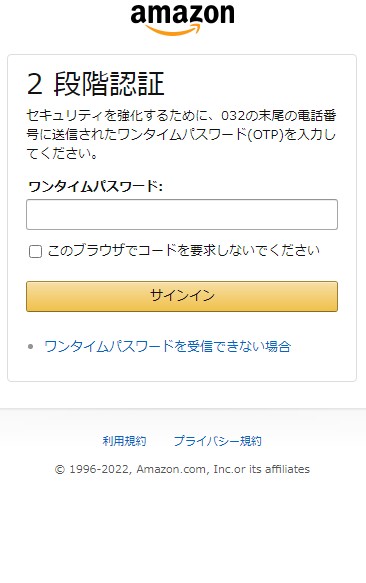Click the ワンタイムパスワード: field label

(95, 186)
